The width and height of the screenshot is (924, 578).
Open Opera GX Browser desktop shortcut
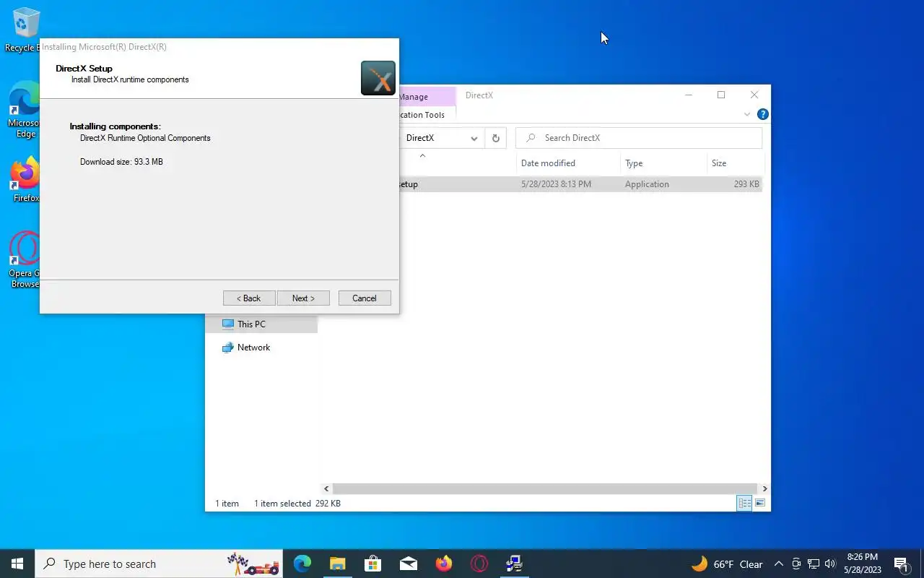pyautogui.click(x=25, y=259)
